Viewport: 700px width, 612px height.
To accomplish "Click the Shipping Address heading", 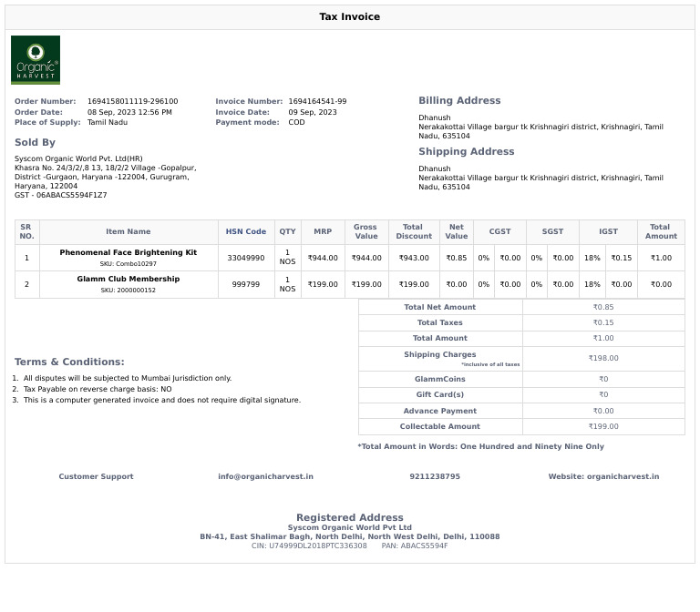I will [x=466, y=151].
